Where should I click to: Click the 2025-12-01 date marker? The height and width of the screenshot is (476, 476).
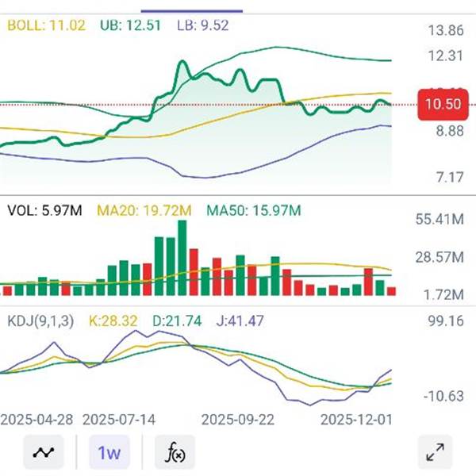click(x=357, y=418)
